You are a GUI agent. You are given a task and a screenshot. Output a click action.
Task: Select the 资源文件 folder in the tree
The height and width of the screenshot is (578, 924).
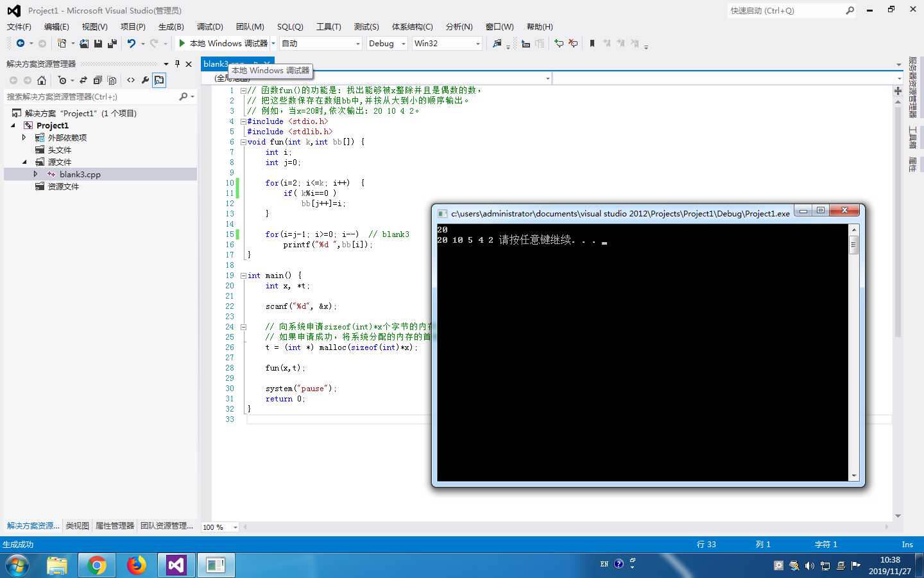tap(64, 186)
